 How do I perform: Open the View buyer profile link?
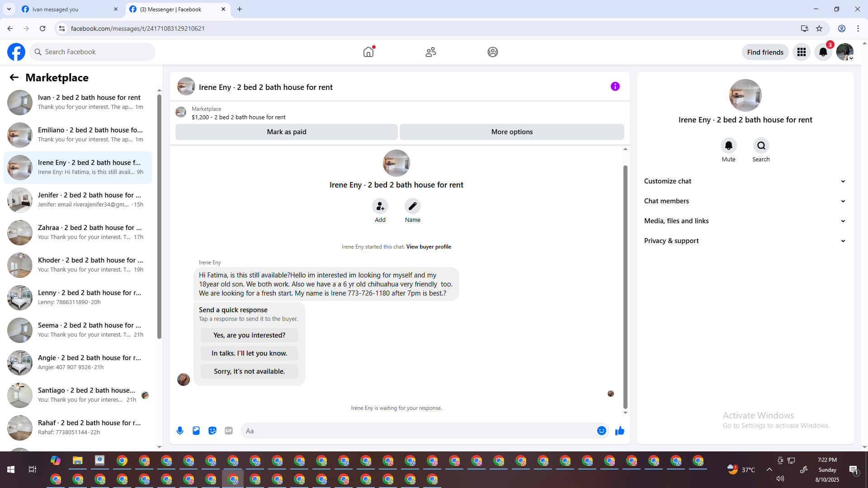coord(428,247)
